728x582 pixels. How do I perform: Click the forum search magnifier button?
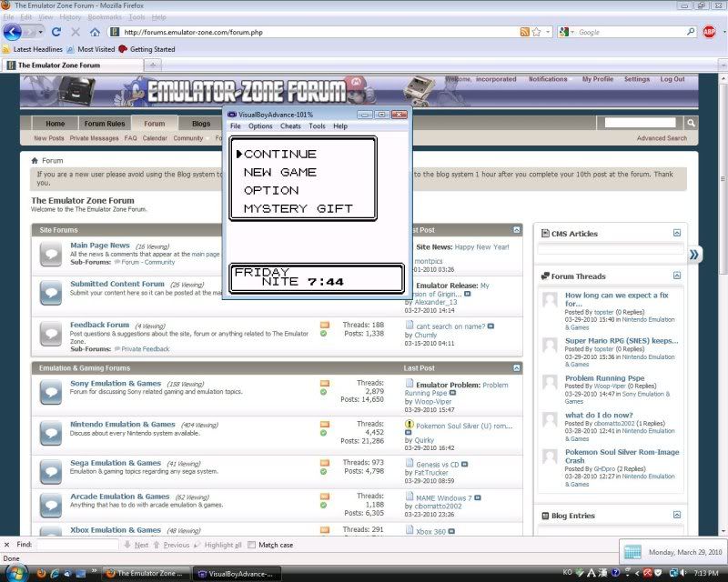pos(691,123)
